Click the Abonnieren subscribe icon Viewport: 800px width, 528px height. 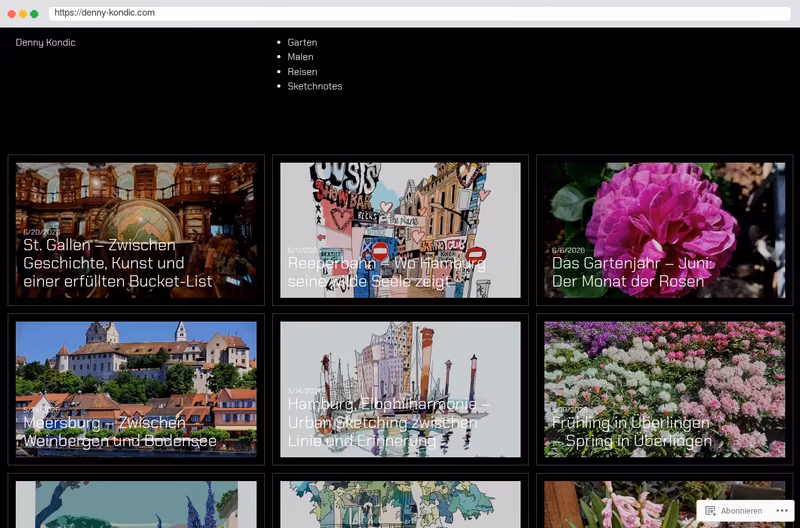[710, 511]
